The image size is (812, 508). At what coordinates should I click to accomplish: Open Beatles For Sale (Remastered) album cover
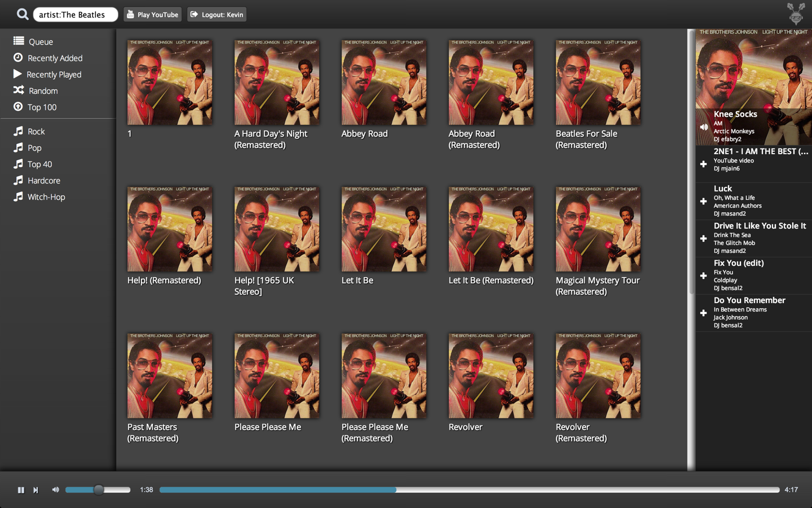598,82
